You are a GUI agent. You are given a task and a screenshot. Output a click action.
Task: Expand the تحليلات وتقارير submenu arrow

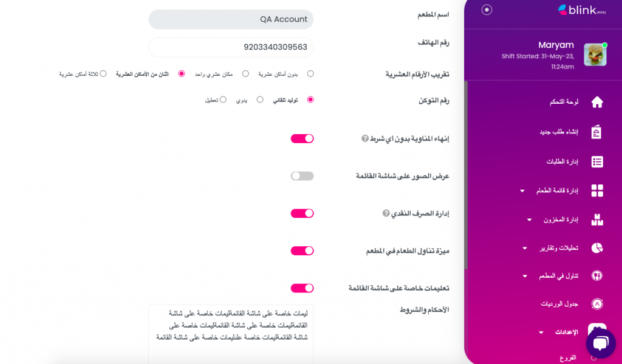(525, 248)
